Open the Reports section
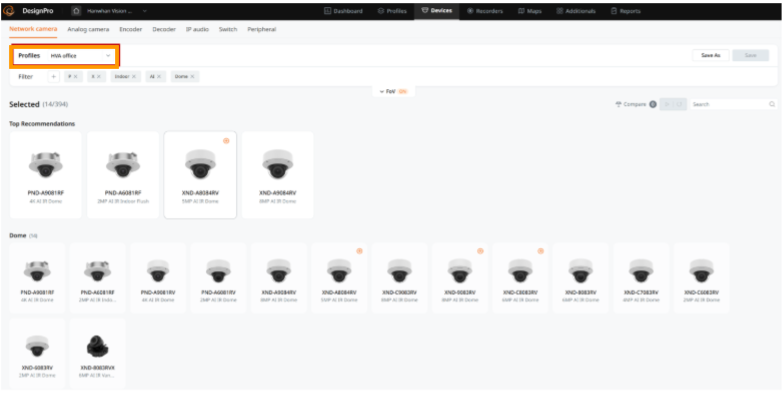Viewport: 784px width, 394px height. pyautogui.click(x=625, y=11)
